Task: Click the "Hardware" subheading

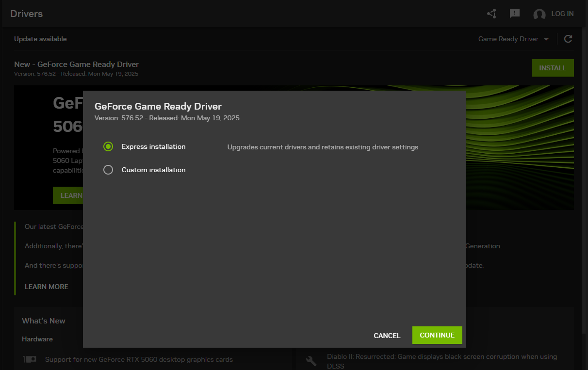Action: pos(37,339)
